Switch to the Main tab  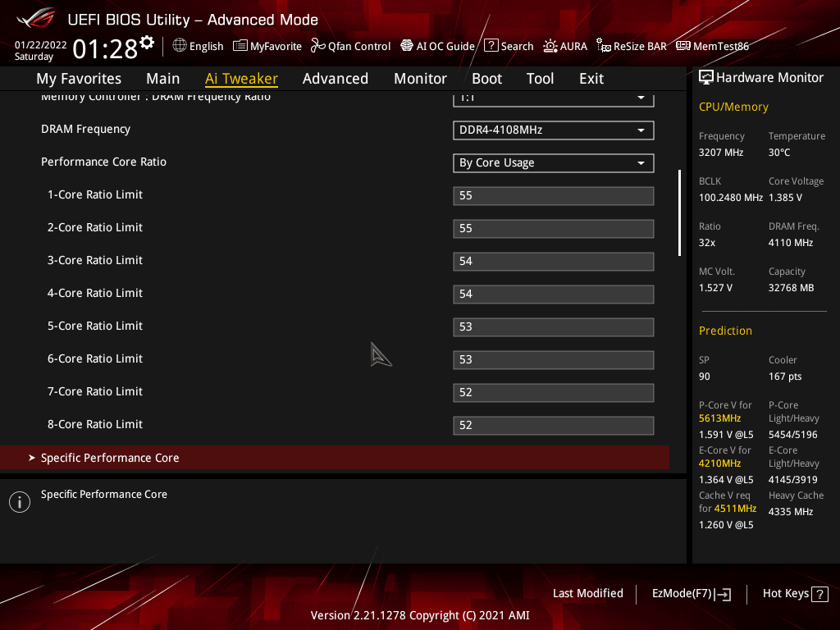pos(163,79)
